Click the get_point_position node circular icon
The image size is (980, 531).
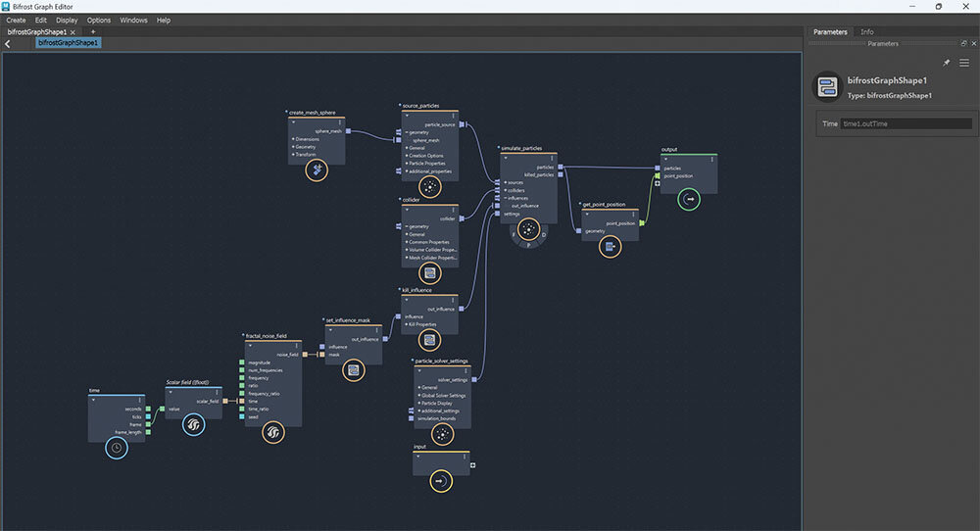tap(611, 247)
